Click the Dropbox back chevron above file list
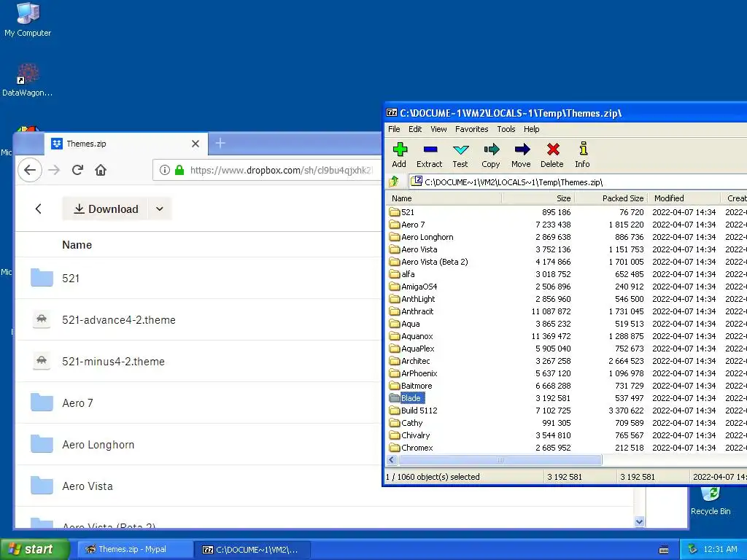 tap(39, 209)
